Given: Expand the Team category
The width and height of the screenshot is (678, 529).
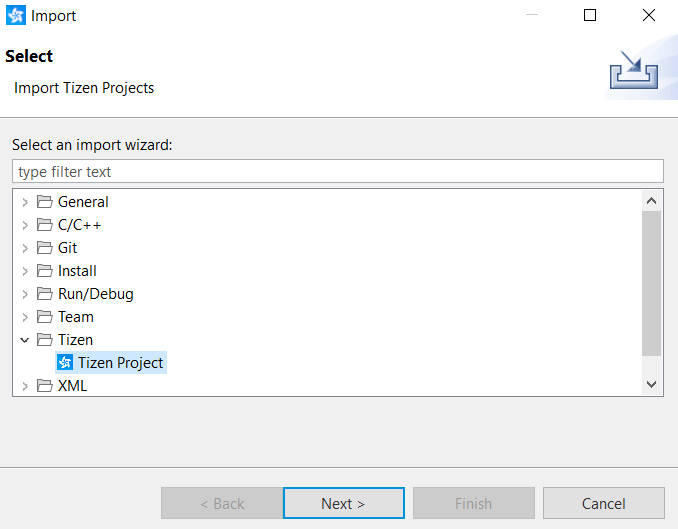Looking at the screenshot, I should [x=25, y=317].
